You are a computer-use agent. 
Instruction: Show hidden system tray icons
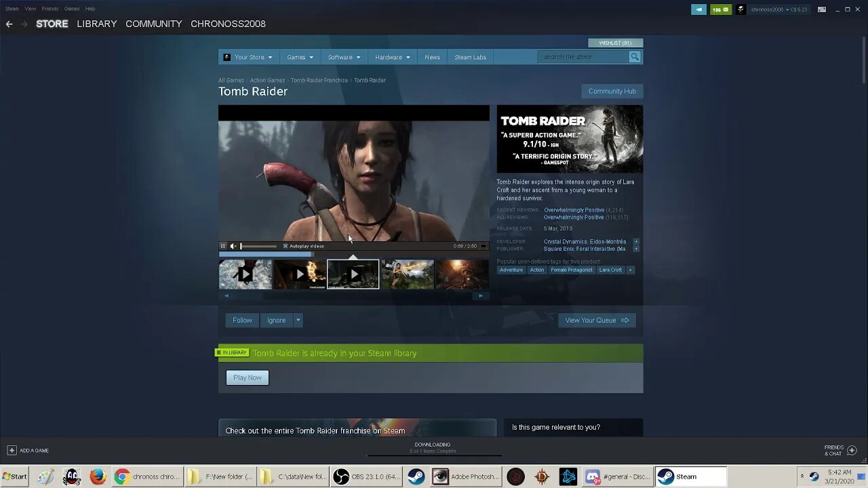802,476
